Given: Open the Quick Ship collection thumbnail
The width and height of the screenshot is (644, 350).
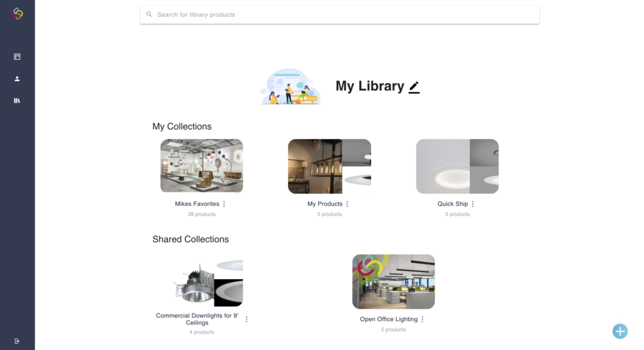Looking at the screenshot, I should (x=457, y=166).
